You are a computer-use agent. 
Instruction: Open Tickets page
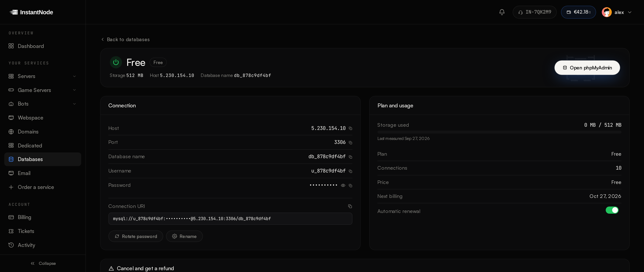click(x=43, y=231)
